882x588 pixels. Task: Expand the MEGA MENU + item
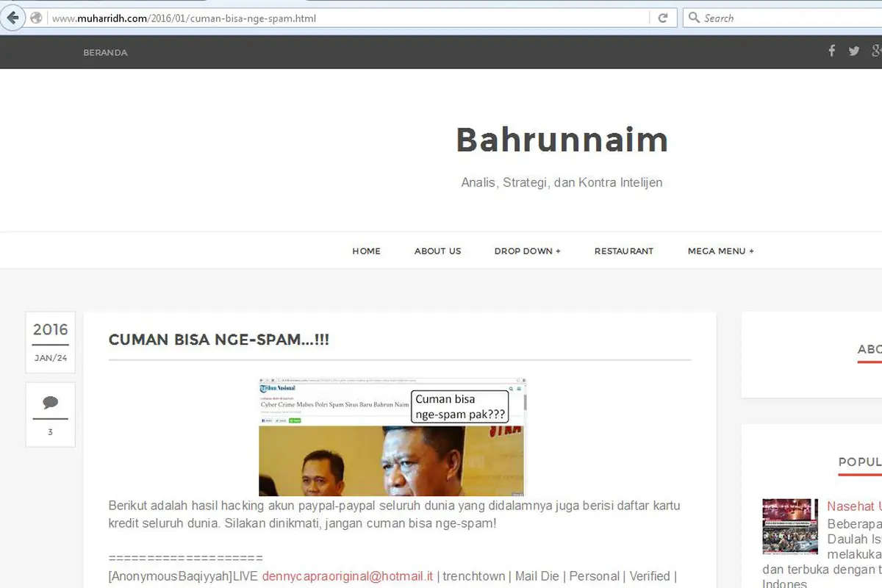coord(720,251)
